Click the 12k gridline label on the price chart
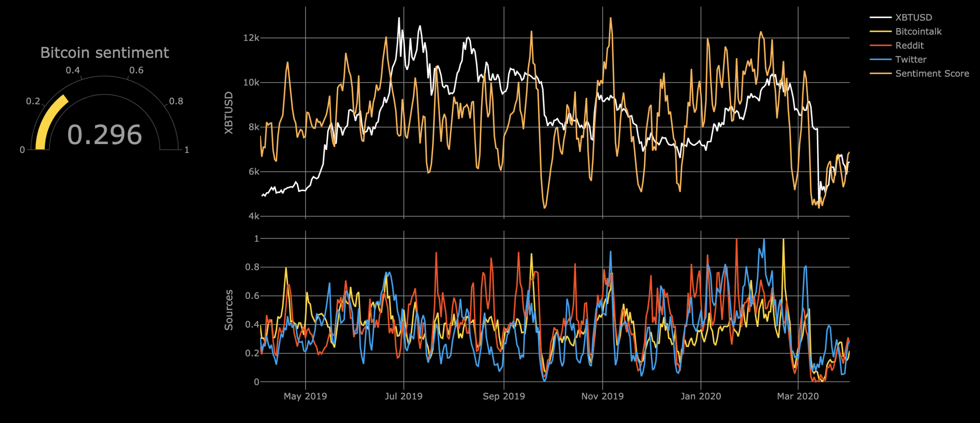Image resolution: width=980 pixels, height=423 pixels. pos(252,37)
